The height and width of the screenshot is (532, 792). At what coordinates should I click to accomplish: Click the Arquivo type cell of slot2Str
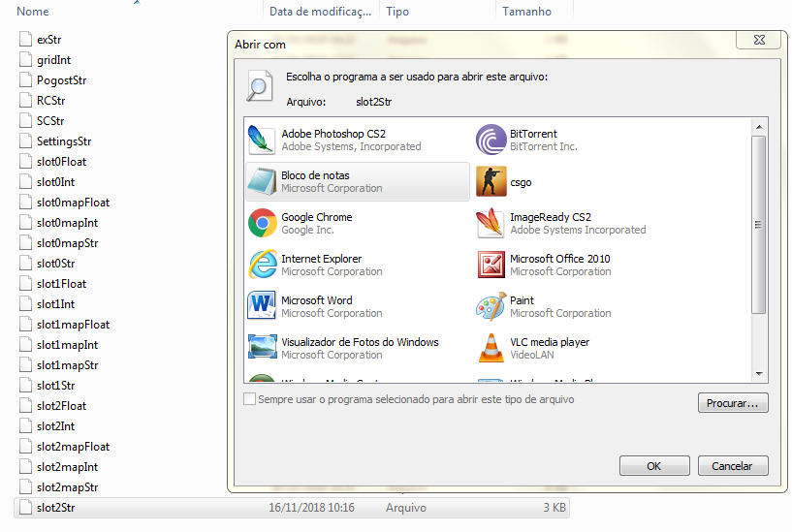pyautogui.click(x=406, y=507)
